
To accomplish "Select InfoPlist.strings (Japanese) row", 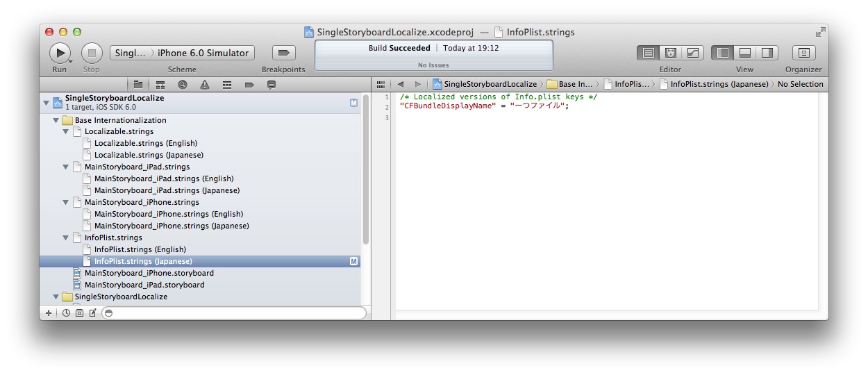I will click(200, 261).
